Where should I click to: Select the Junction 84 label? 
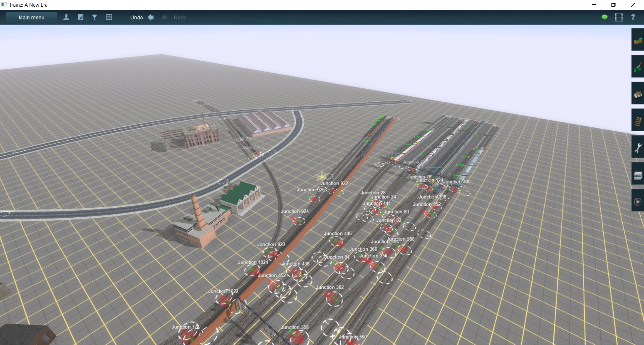[337, 257]
